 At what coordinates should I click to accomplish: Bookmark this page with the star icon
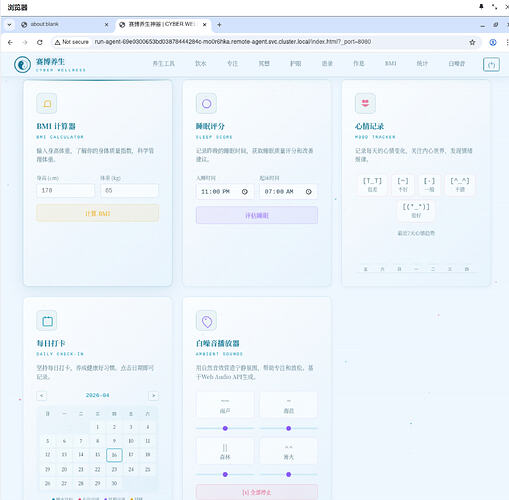coord(472,42)
